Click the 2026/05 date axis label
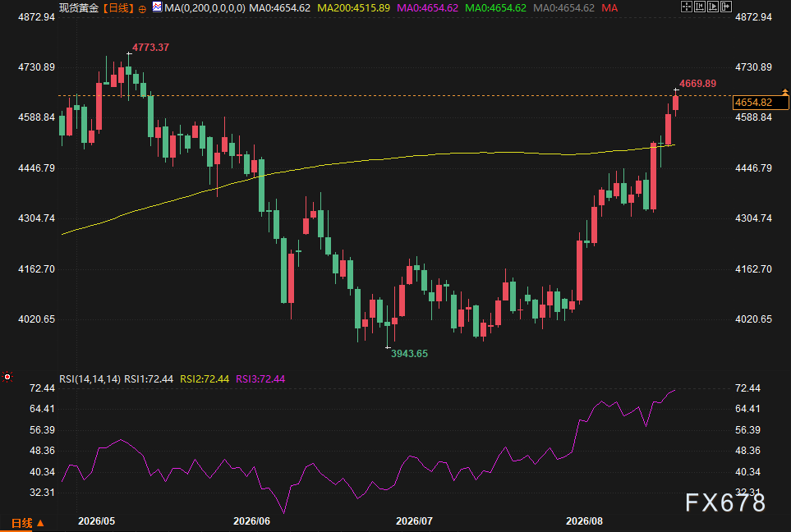 pyautogui.click(x=96, y=521)
